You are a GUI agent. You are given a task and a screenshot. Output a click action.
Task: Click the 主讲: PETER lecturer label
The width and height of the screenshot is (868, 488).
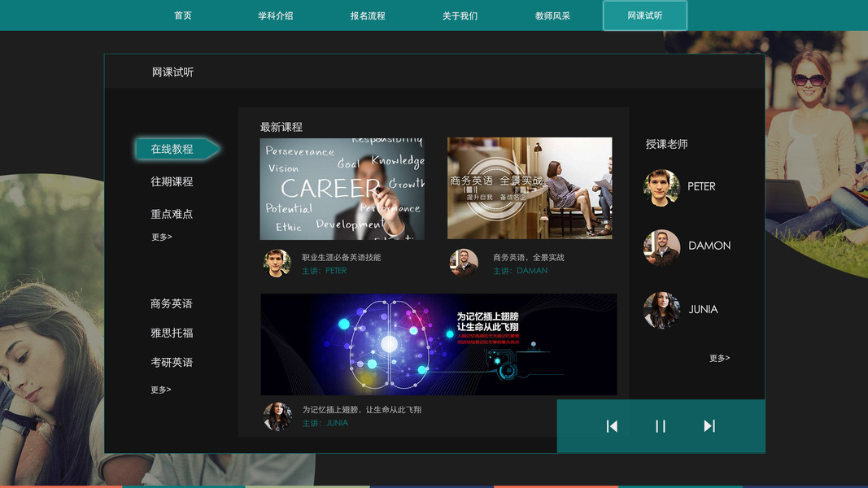(x=325, y=271)
